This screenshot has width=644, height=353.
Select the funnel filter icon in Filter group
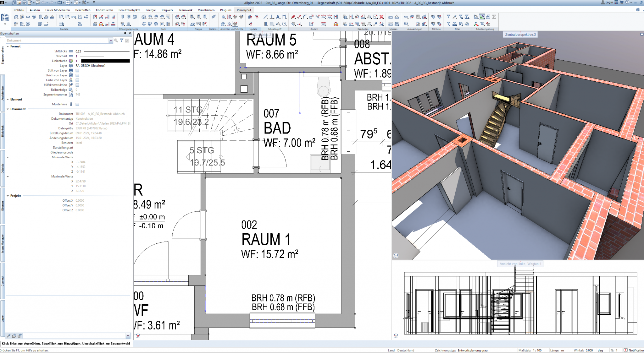(x=448, y=17)
